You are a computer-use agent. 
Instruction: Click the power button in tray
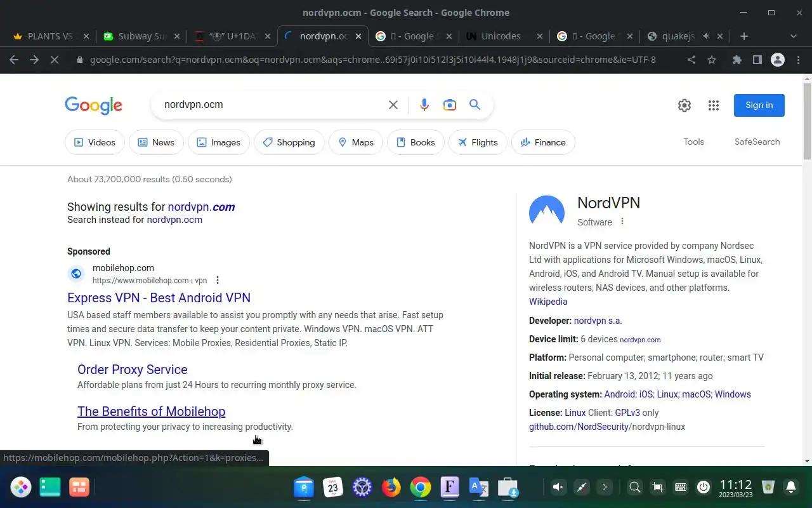coord(703,487)
